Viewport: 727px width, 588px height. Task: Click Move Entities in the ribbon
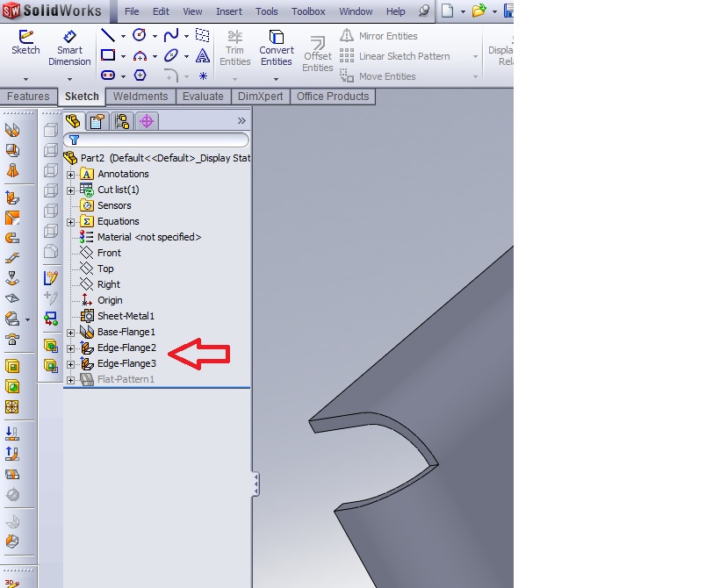[378, 76]
